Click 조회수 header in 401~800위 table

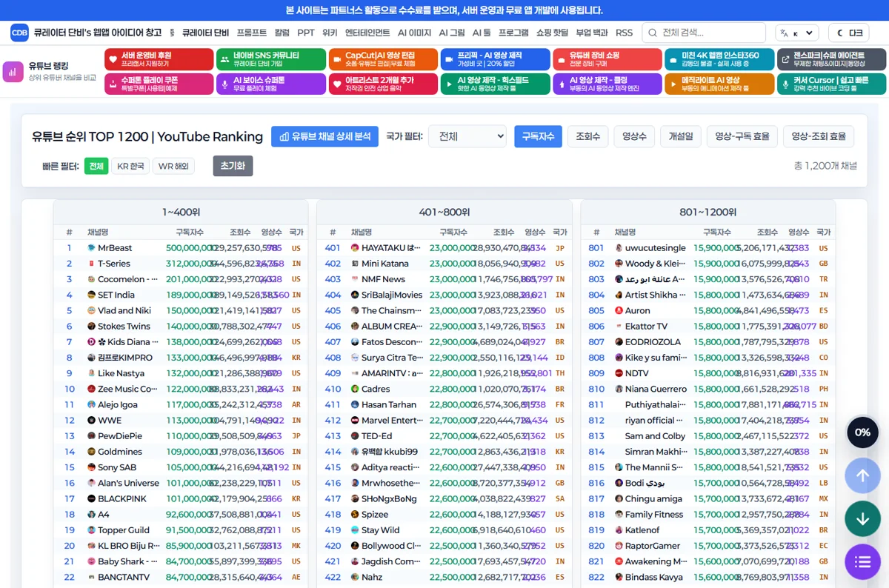coord(504,232)
